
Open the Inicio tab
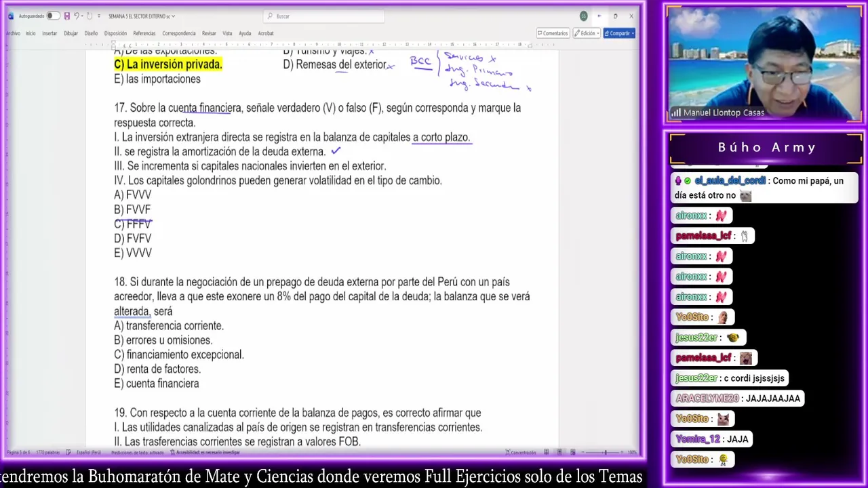click(x=31, y=33)
